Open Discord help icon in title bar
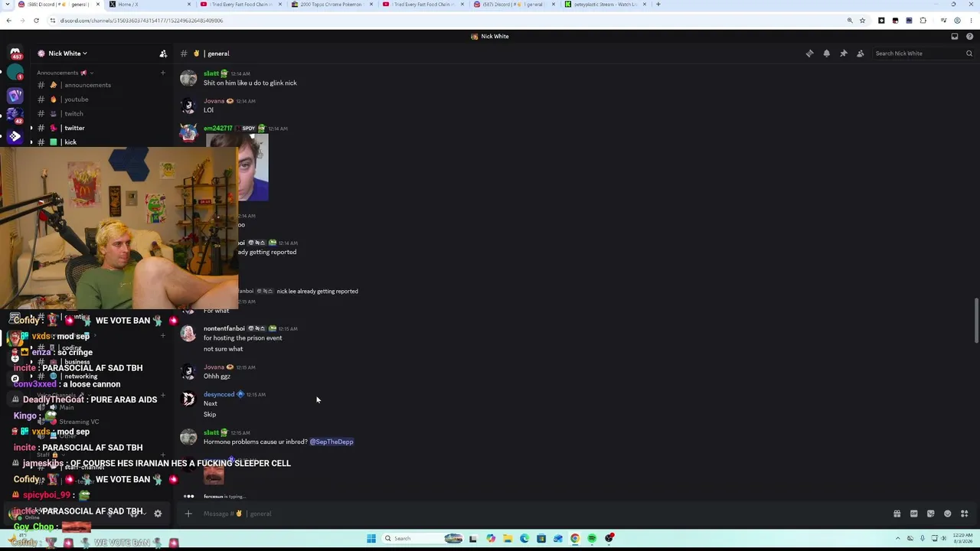Screen dimensions: 980x551 tap(970, 36)
